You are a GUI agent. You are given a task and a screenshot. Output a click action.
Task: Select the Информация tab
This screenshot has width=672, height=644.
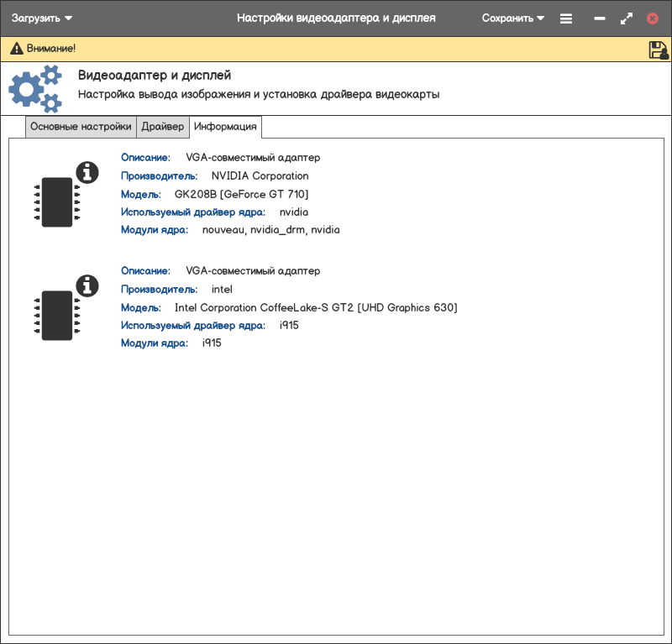[x=225, y=127]
